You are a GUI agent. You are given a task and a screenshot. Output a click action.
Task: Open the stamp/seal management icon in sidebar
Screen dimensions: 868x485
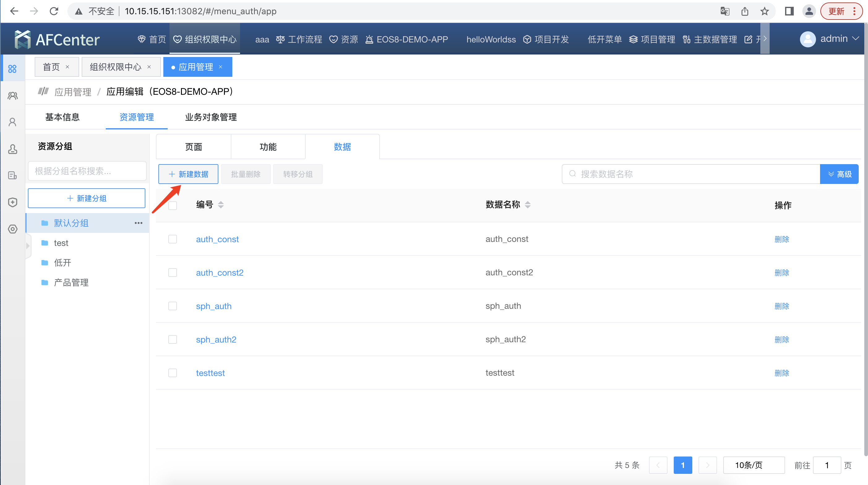tap(12, 149)
